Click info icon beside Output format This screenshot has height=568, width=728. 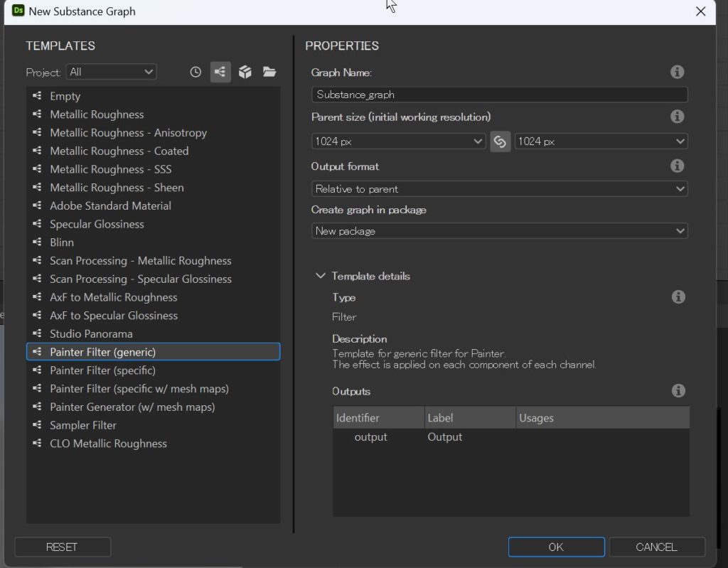coord(678,166)
